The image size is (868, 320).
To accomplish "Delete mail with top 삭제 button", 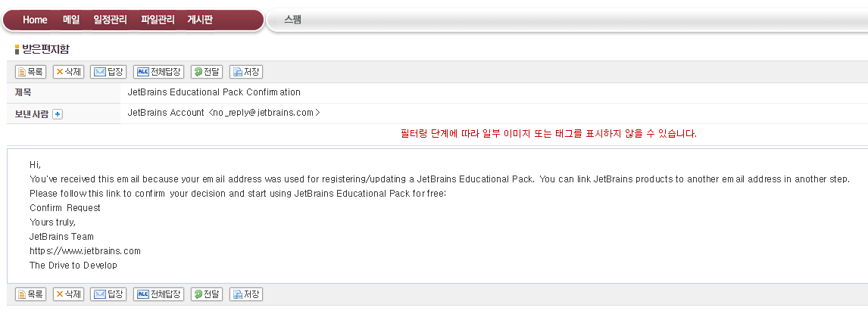I will coord(69,72).
